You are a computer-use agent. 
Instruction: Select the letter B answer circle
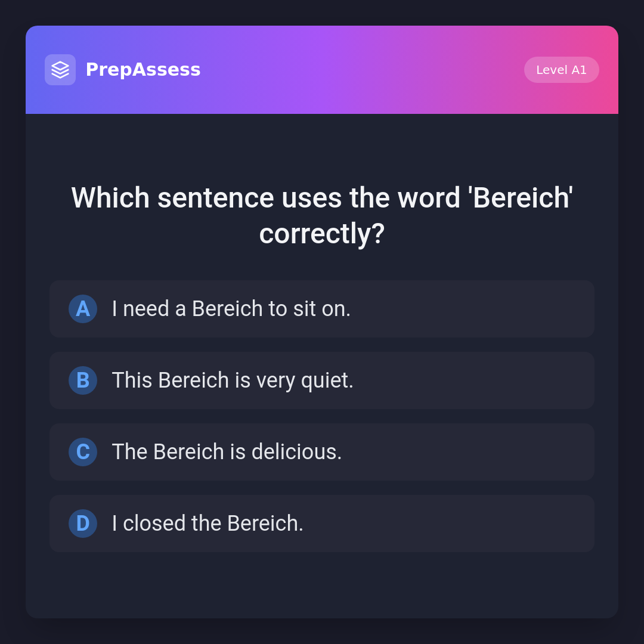pos(83,380)
